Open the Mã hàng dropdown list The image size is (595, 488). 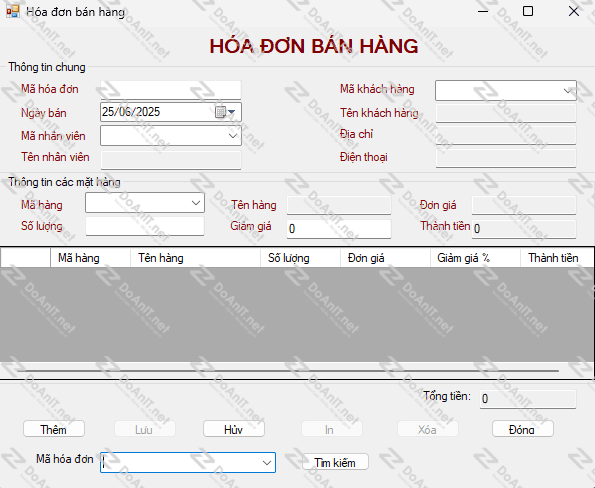point(196,203)
